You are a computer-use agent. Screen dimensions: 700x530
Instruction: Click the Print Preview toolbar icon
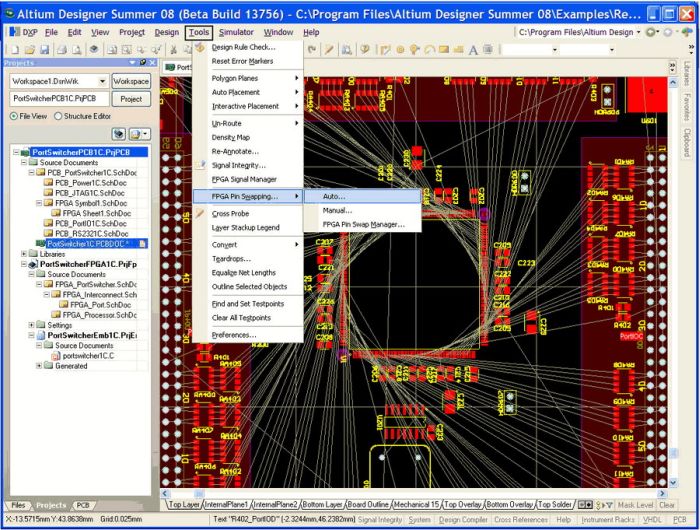click(x=76, y=50)
